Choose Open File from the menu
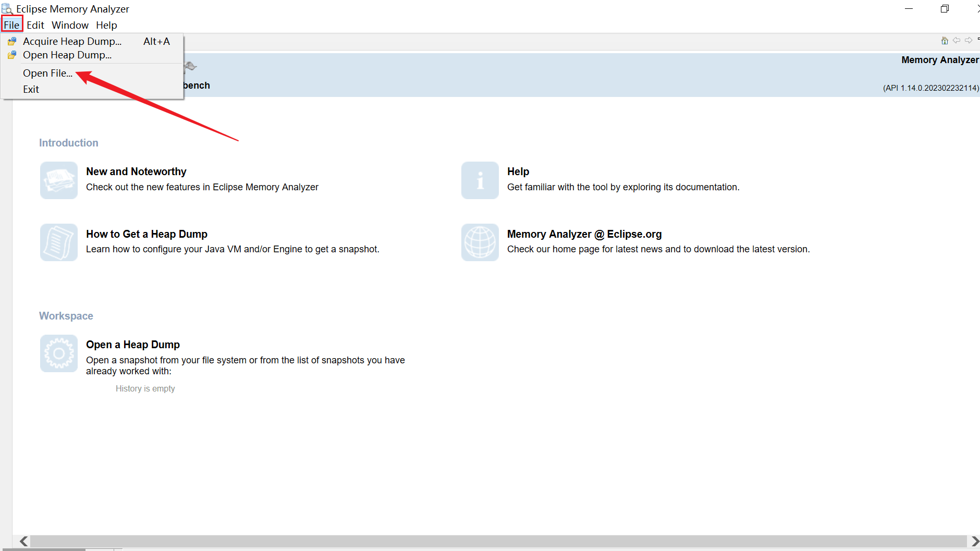 (47, 74)
